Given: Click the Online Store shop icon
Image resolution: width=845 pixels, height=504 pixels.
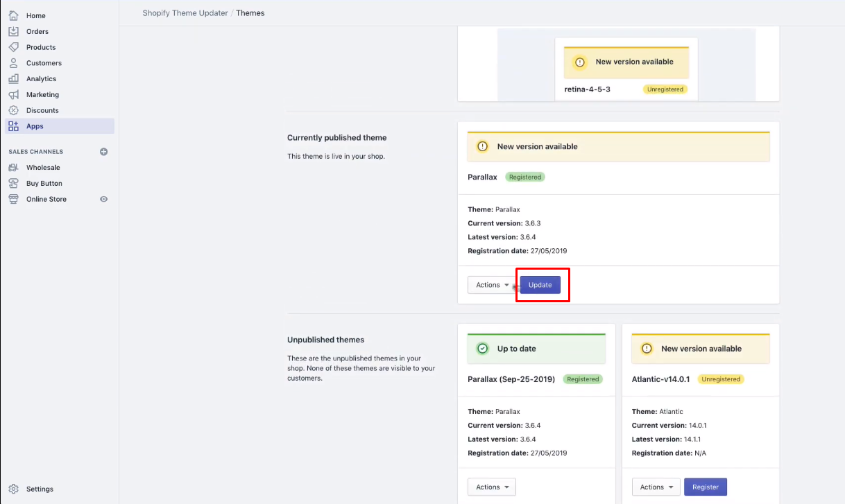Looking at the screenshot, I should tap(14, 199).
